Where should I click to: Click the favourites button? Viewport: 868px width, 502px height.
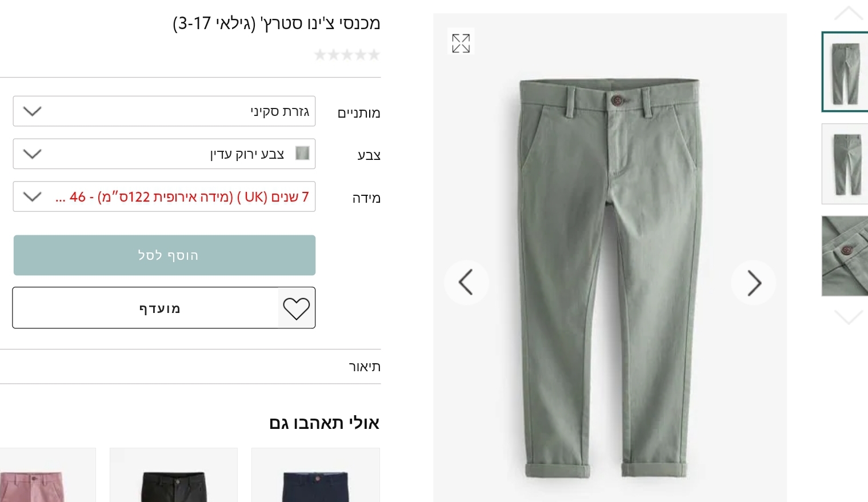coord(159,308)
